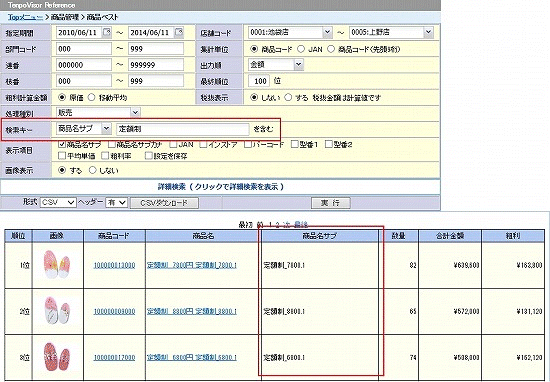Select JAN radio button for 集計単位

[x=301, y=49]
